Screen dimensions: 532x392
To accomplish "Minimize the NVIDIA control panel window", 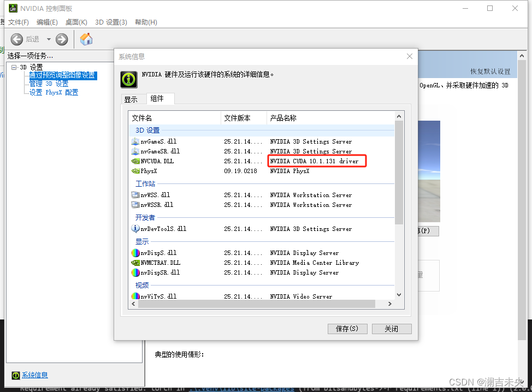I will pos(465,8).
